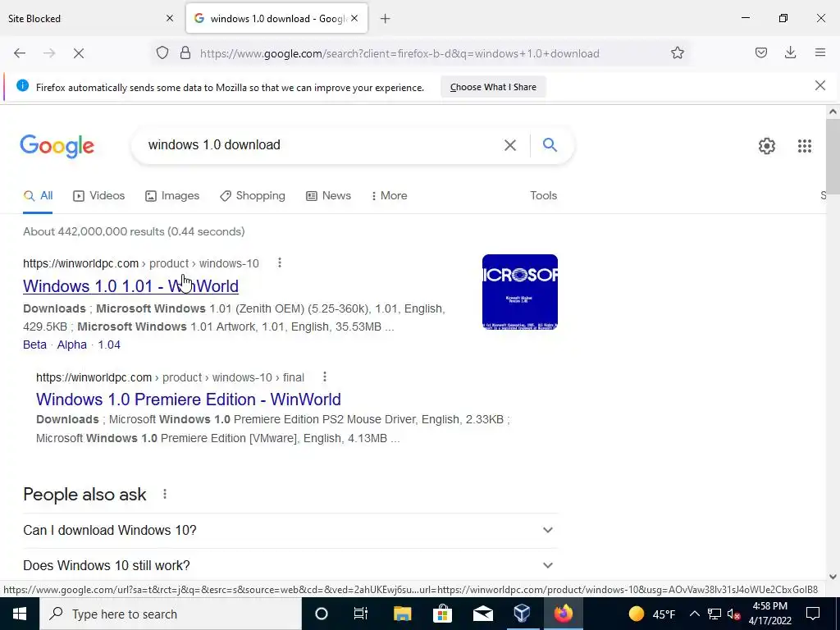Image resolution: width=840 pixels, height=630 pixels.
Task: Open the People also ask options dots
Action: [x=165, y=494]
